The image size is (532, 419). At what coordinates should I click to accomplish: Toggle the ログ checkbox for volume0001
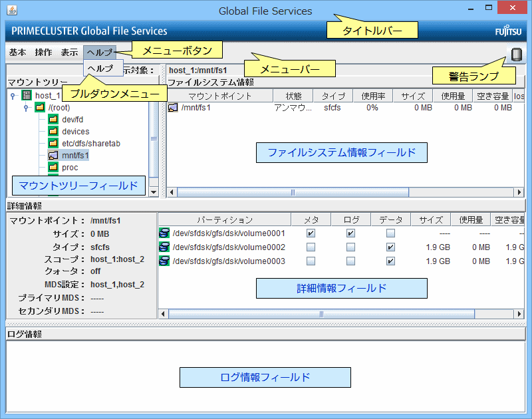(x=350, y=233)
